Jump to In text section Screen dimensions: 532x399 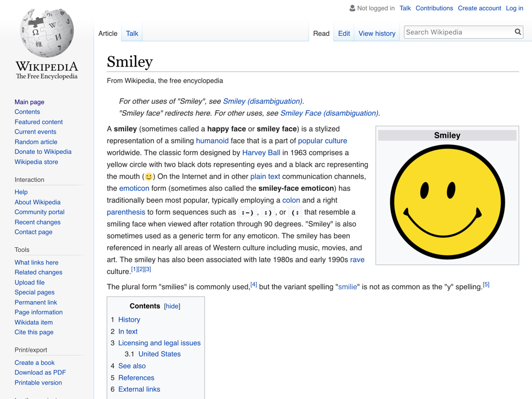[x=128, y=331]
